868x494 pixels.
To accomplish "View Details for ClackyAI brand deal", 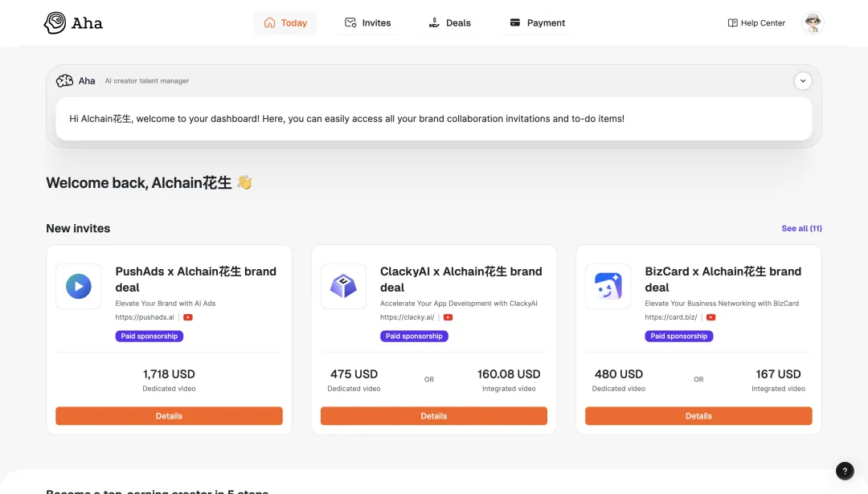I will pos(433,416).
